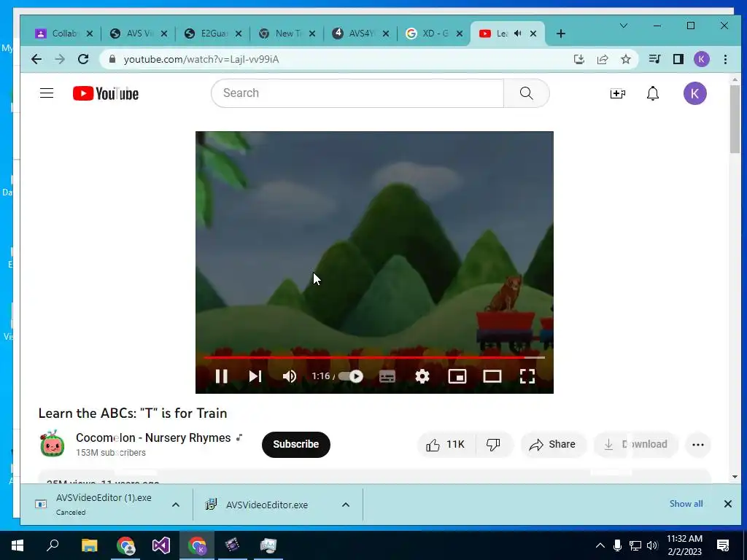
Task: Like the video with 11K likes
Action: point(446,444)
